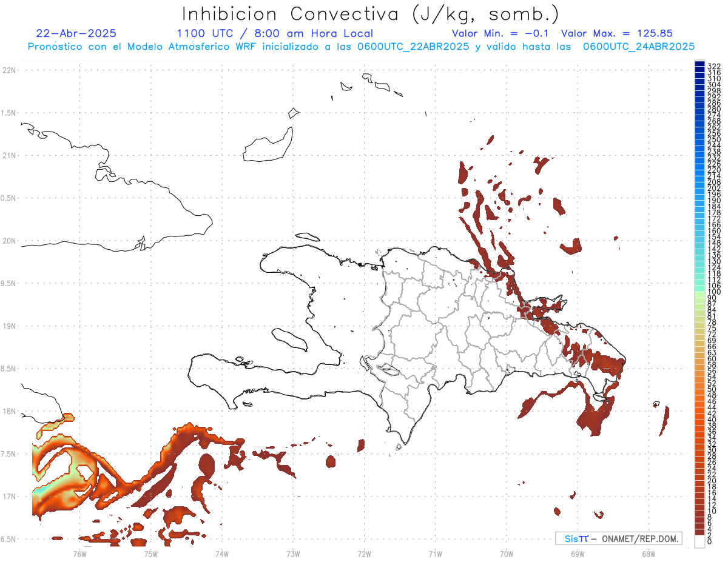Click the "68W" longitude label
The width and height of the screenshot is (728, 562).
click(x=649, y=553)
